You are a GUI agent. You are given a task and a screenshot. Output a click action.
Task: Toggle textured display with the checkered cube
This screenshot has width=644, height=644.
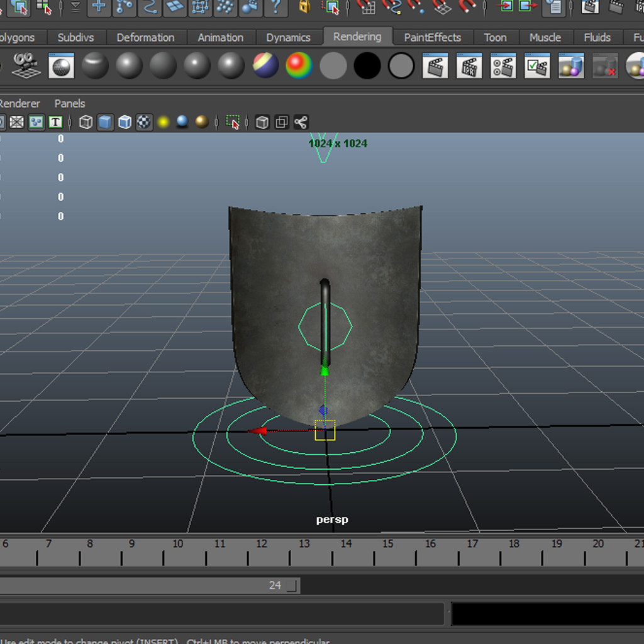pyautogui.click(x=144, y=122)
